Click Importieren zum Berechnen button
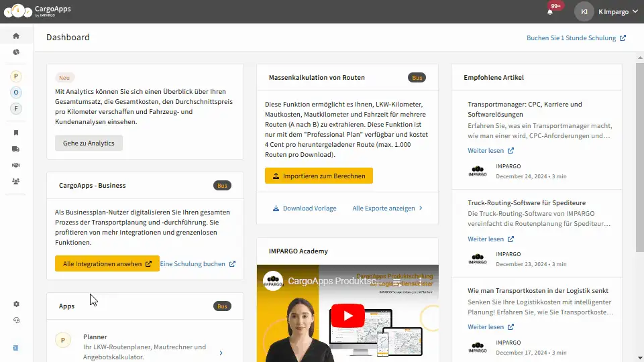The width and height of the screenshot is (644, 362). pyautogui.click(x=319, y=176)
